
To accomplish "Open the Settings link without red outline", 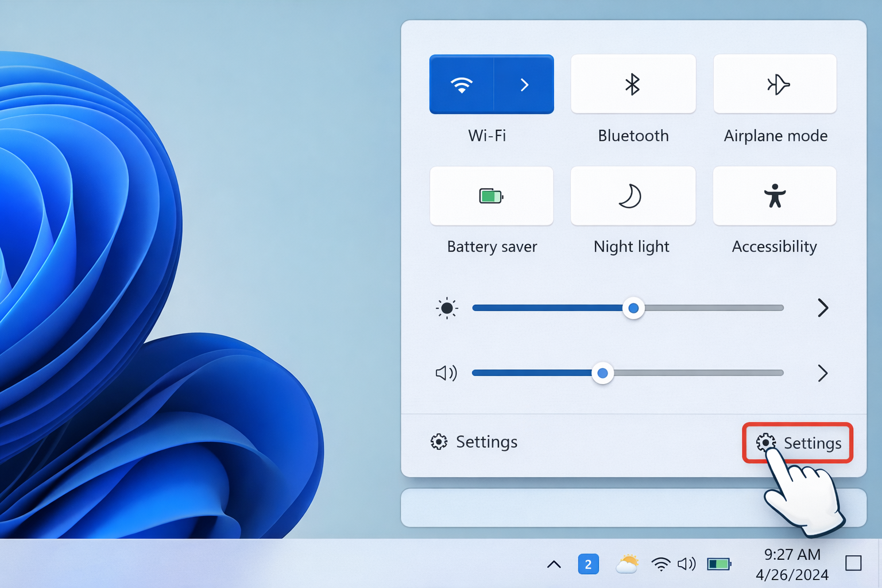I will pyautogui.click(x=474, y=442).
